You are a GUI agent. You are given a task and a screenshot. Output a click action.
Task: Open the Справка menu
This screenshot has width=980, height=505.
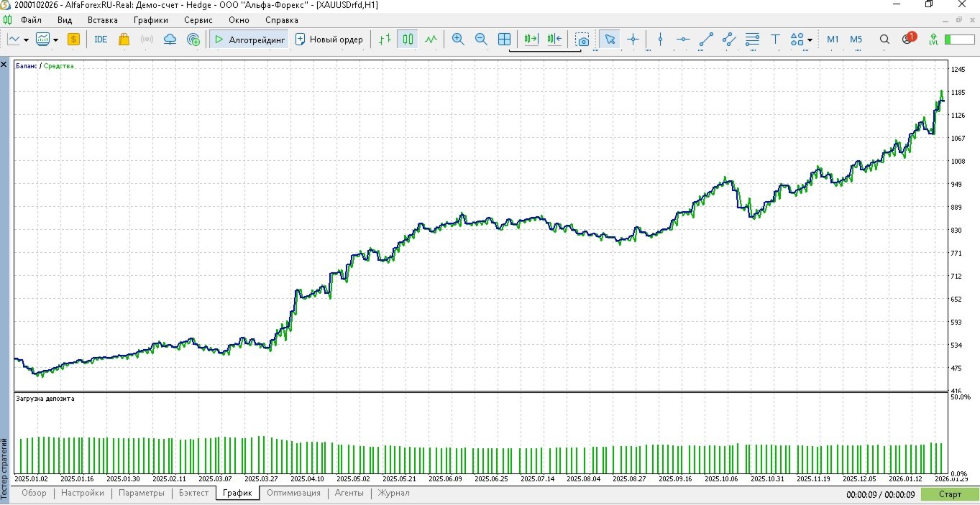click(x=282, y=20)
